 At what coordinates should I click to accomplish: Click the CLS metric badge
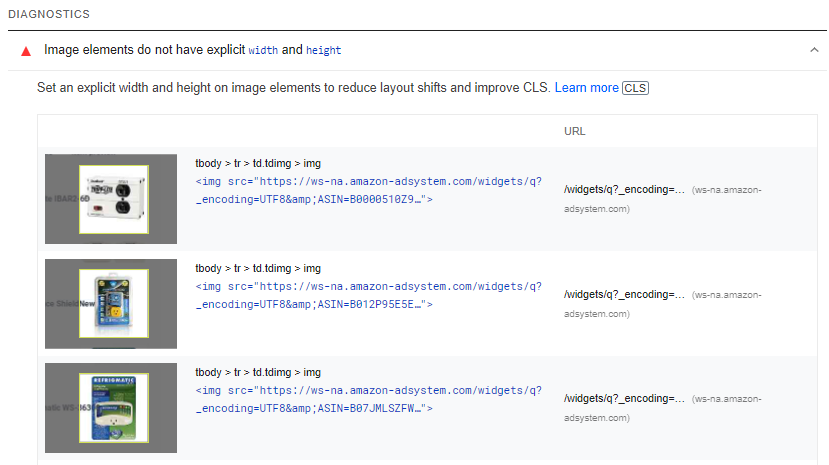635,88
